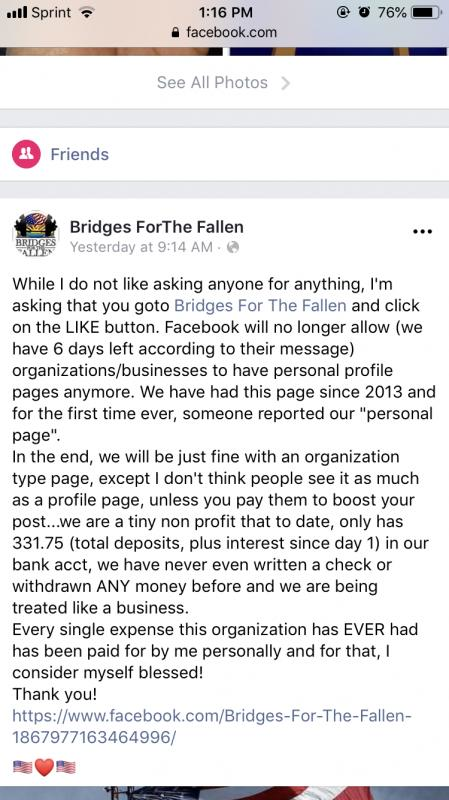The width and height of the screenshot is (449, 800).
Task: Tap the lock icon beside facebook.com
Action: 176,33
